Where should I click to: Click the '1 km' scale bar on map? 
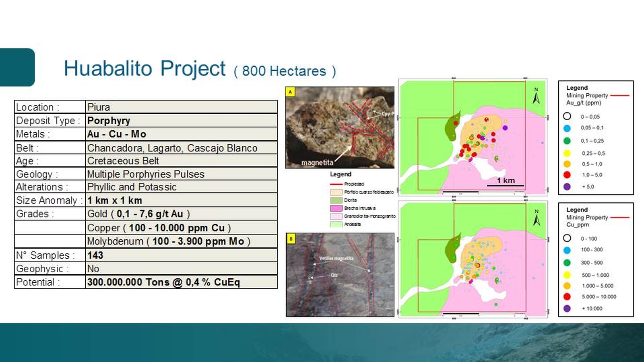pyautogui.click(x=506, y=183)
